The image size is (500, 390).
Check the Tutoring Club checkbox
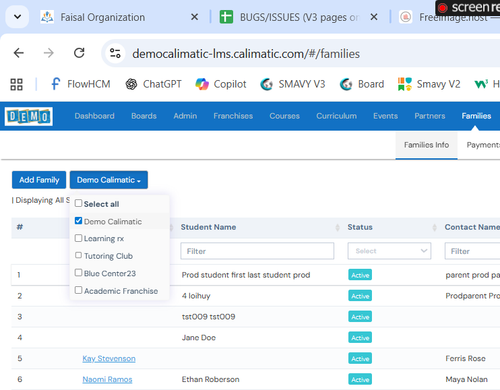78,255
